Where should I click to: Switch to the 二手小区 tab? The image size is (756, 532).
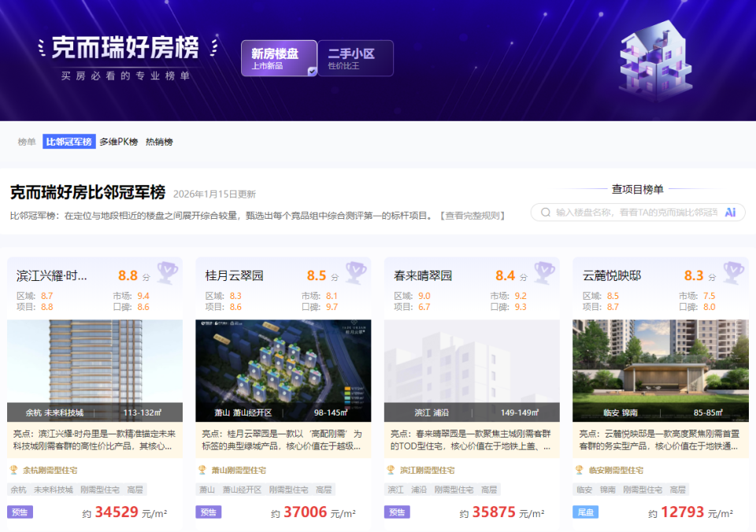(353, 56)
